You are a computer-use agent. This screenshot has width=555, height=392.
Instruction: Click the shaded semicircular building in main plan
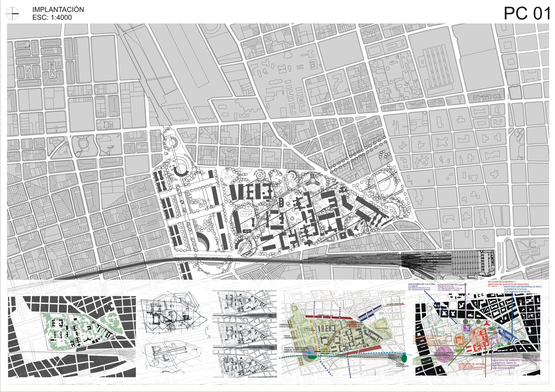pos(202,242)
